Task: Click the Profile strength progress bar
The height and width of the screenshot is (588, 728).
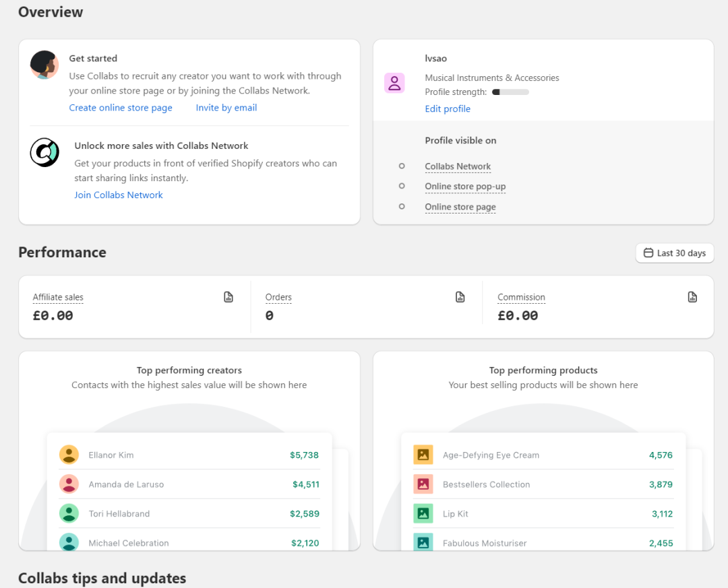Action: coord(510,92)
